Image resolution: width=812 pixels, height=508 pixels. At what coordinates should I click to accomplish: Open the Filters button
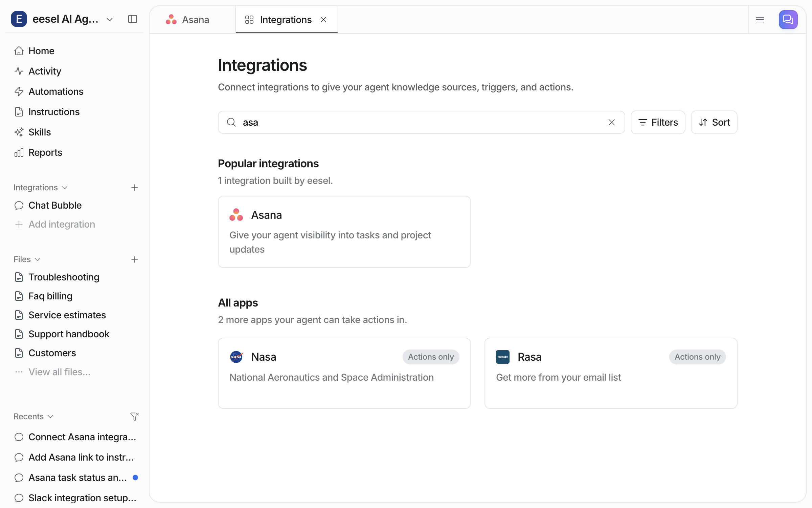click(x=658, y=122)
